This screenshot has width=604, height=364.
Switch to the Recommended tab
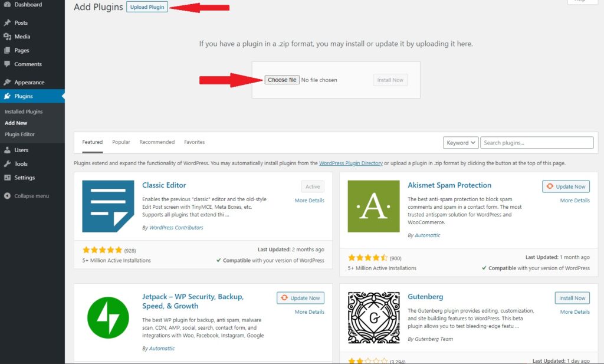click(x=157, y=142)
